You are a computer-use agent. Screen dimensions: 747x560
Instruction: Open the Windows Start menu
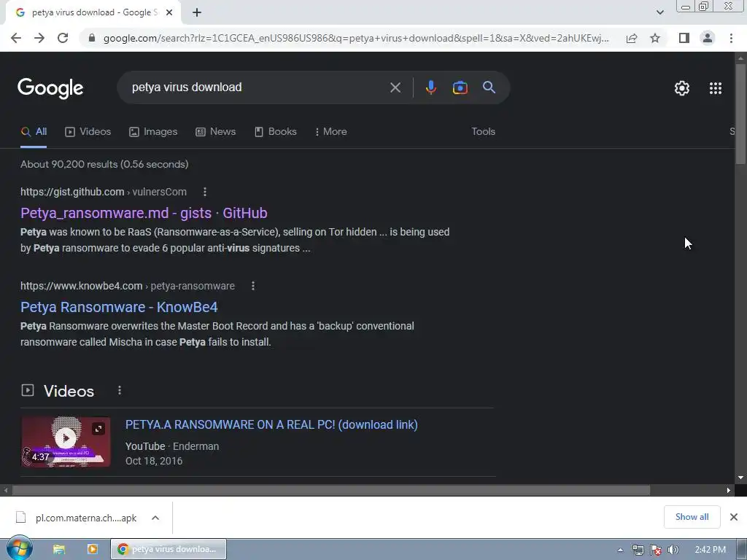pos(20,548)
